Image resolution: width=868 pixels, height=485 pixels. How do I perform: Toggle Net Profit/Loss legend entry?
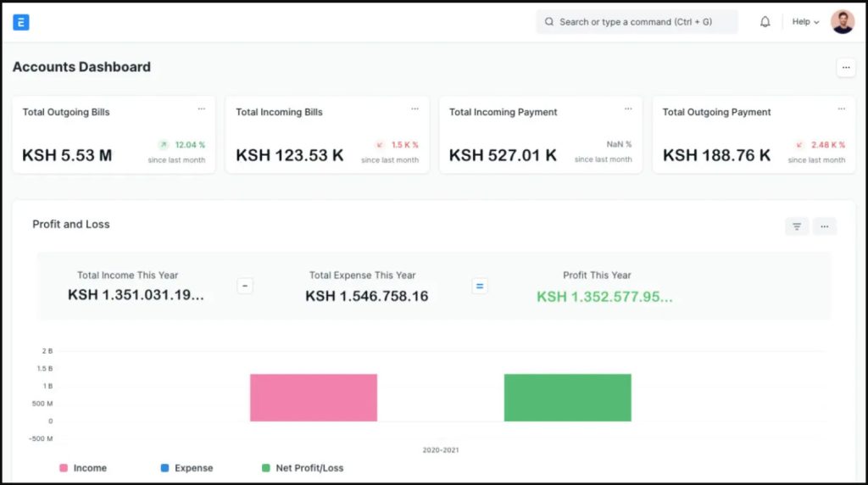coord(303,468)
